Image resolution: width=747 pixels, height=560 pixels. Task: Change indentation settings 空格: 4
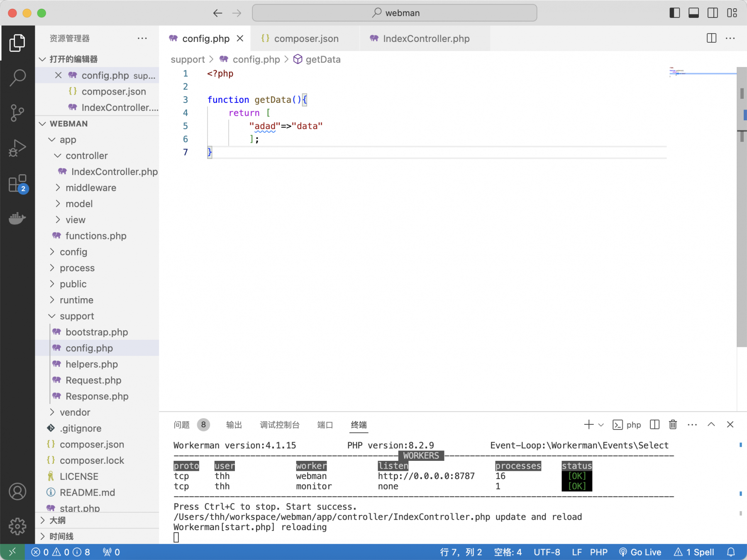[x=508, y=552]
